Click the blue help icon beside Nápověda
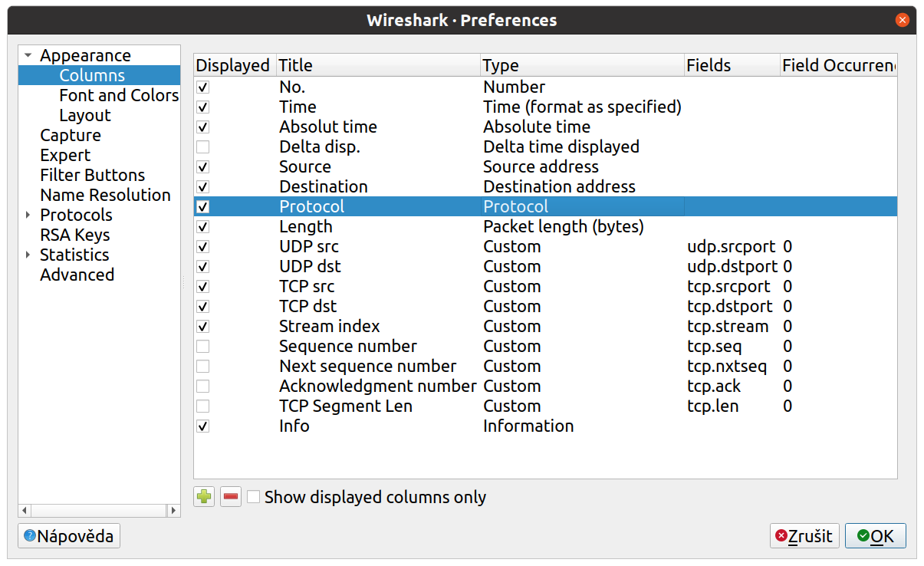 [30, 536]
